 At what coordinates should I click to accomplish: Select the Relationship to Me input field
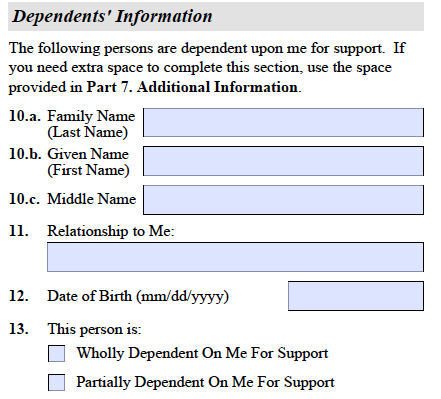(235, 257)
